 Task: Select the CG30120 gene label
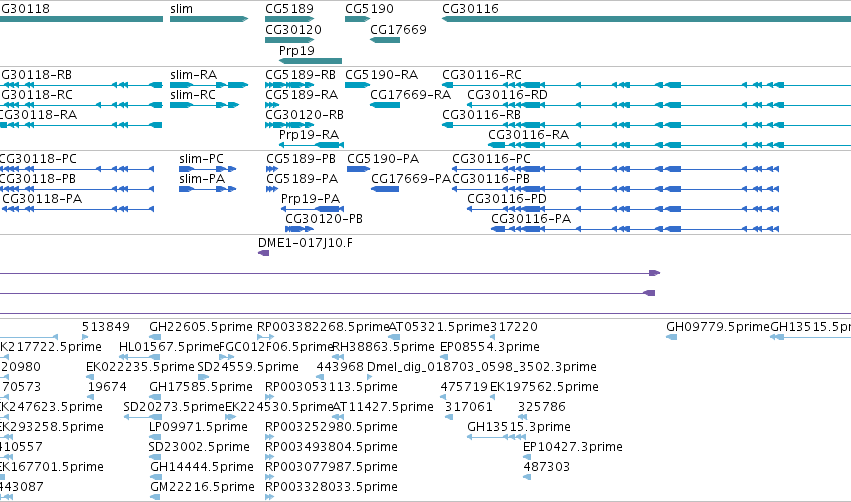click(294, 30)
